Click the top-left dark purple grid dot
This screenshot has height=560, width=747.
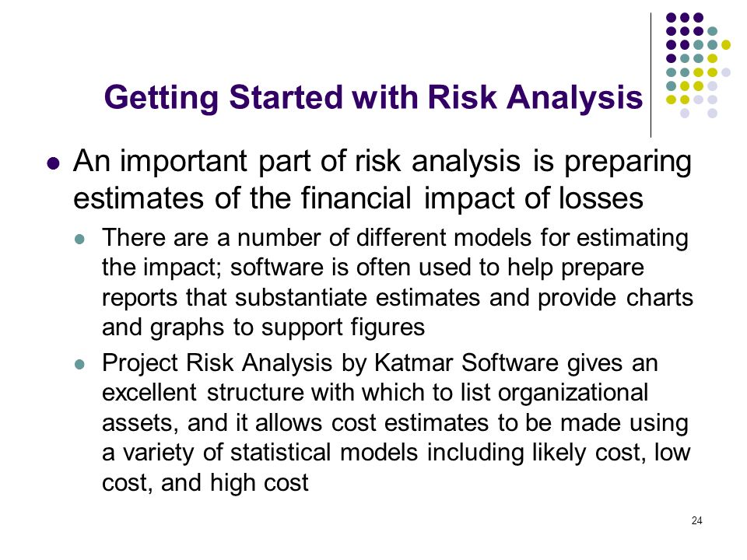[x=671, y=18]
